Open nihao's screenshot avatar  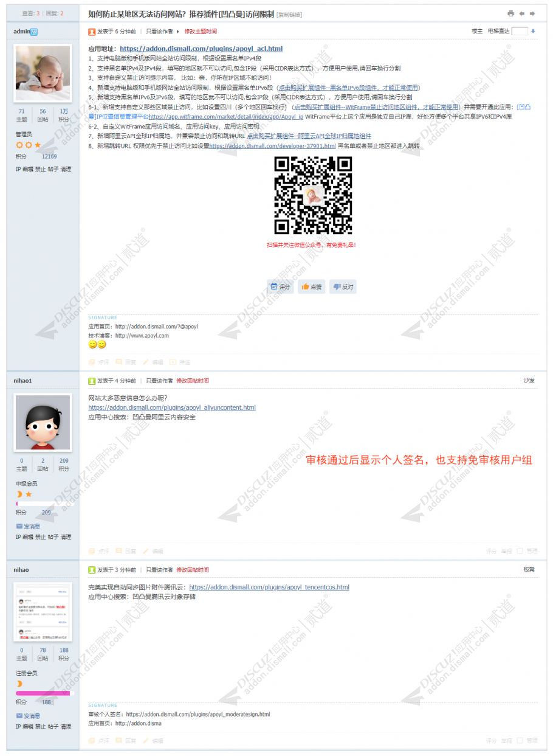(43, 612)
